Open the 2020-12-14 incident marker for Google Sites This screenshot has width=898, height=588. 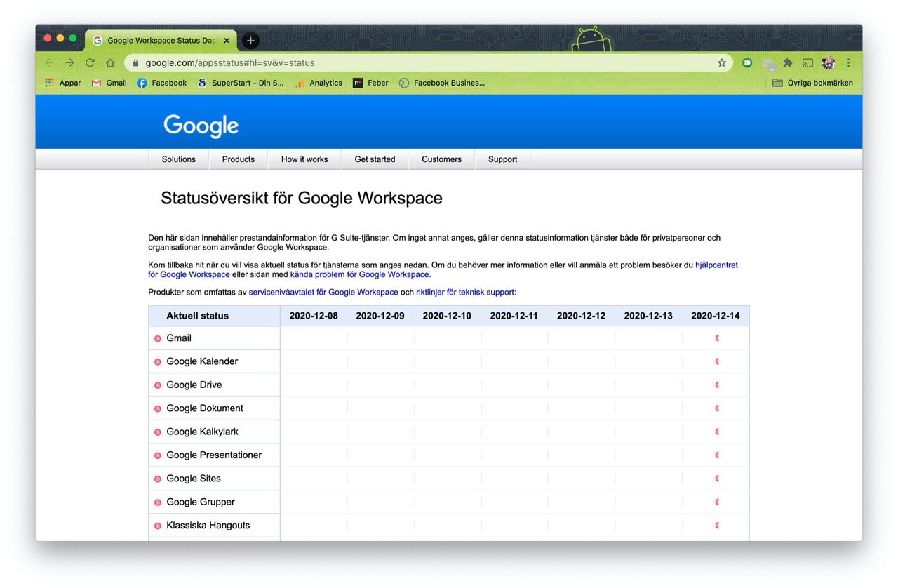pyautogui.click(x=717, y=479)
